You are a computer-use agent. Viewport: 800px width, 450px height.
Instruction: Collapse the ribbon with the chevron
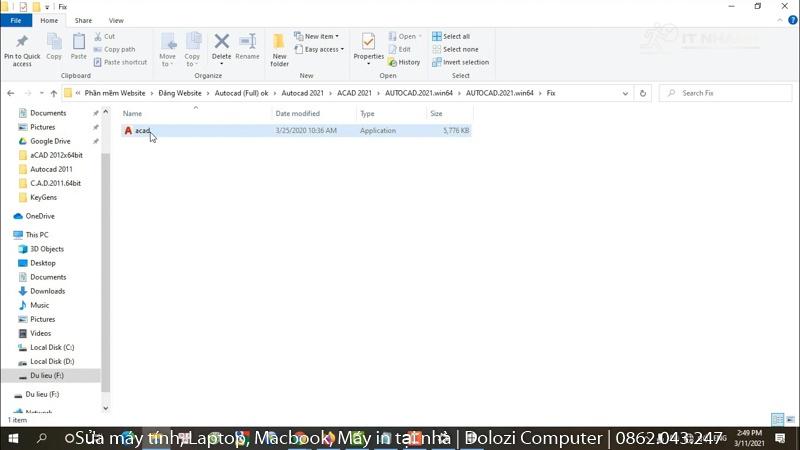pos(780,20)
